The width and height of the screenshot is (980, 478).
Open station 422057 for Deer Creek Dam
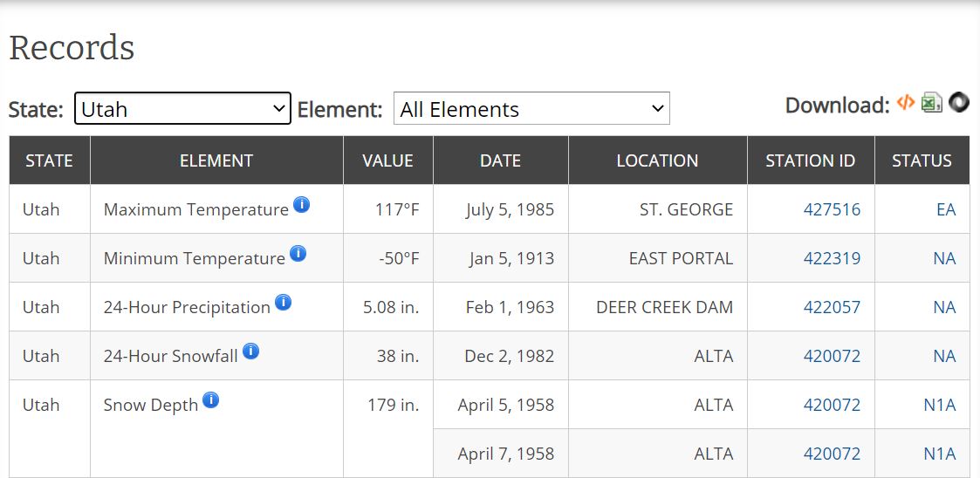pyautogui.click(x=832, y=307)
